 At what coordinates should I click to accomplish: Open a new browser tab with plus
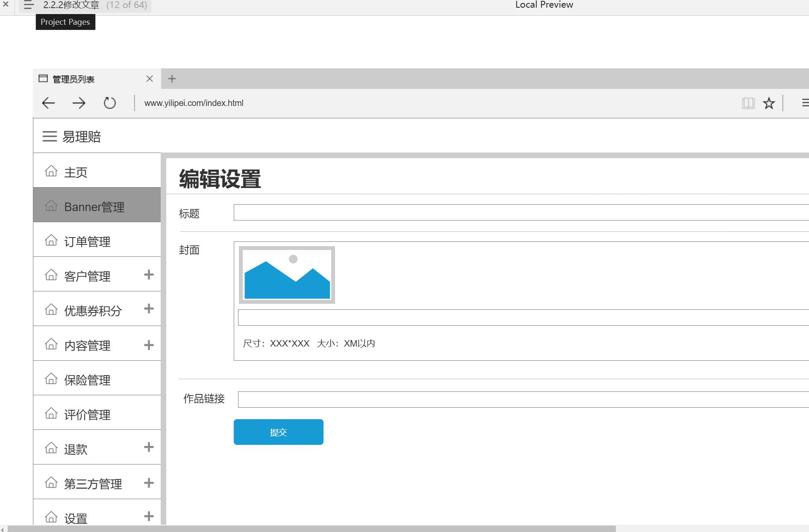172,79
